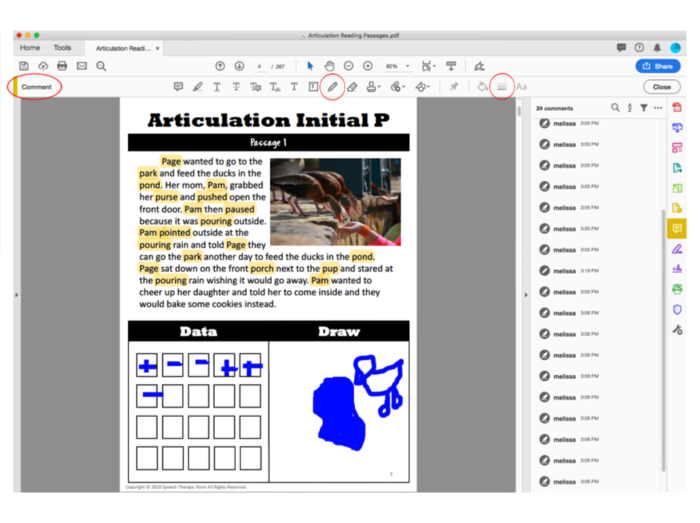Activate the Hand pan tool
This screenshot has width=700, height=523.
329,66
